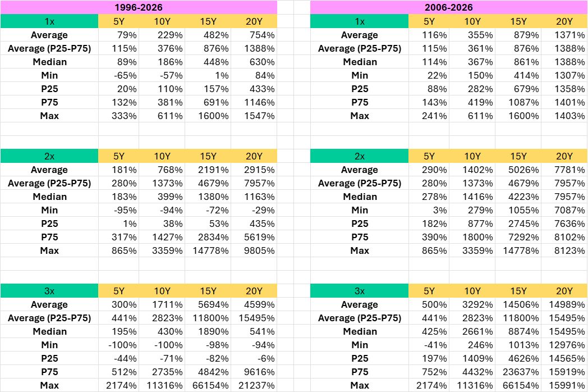Select the 21237% Max cell in left 3x table
588x392 pixels.
point(254,385)
